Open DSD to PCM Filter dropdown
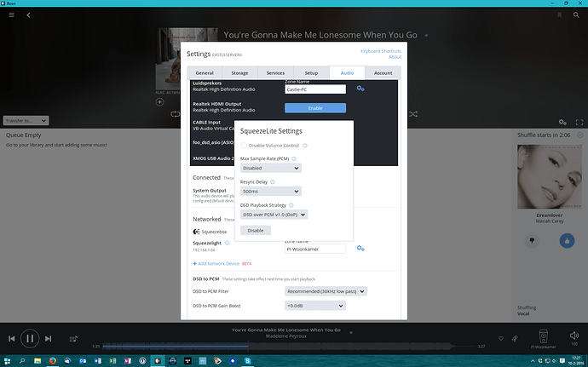The image size is (588, 367). click(x=326, y=291)
